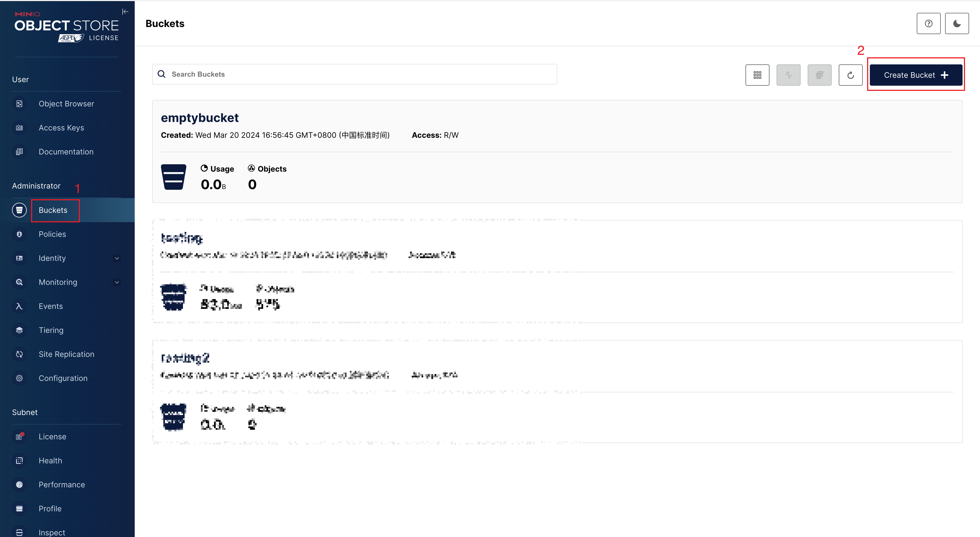Collapse the sidebar menu arrow icon
Screen dimensions: 980x537
[125, 12]
